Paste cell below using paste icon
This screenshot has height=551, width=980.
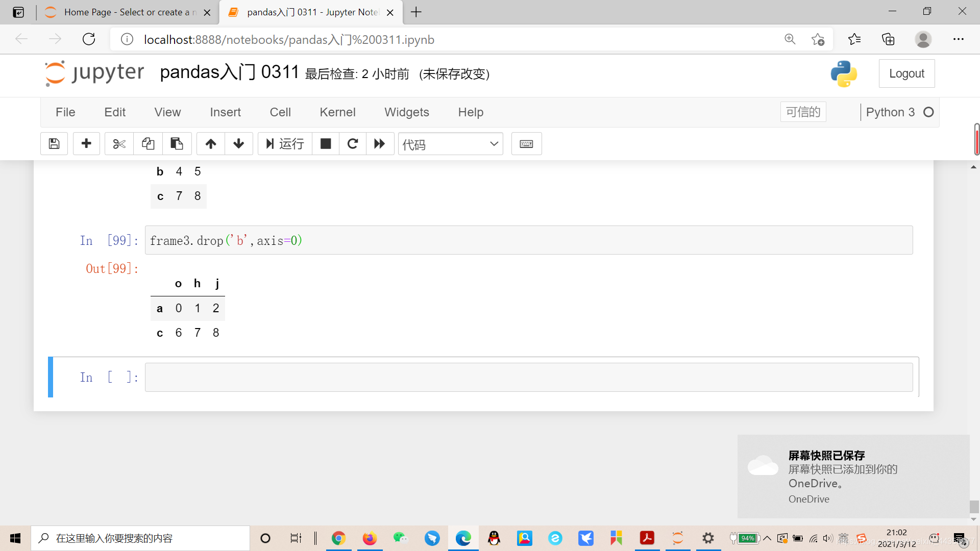[x=177, y=143]
